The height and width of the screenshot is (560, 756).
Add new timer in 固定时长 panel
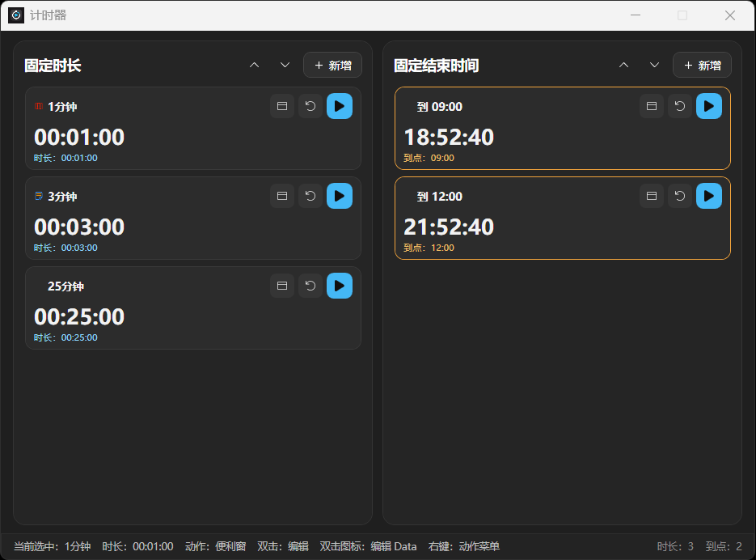coord(332,65)
